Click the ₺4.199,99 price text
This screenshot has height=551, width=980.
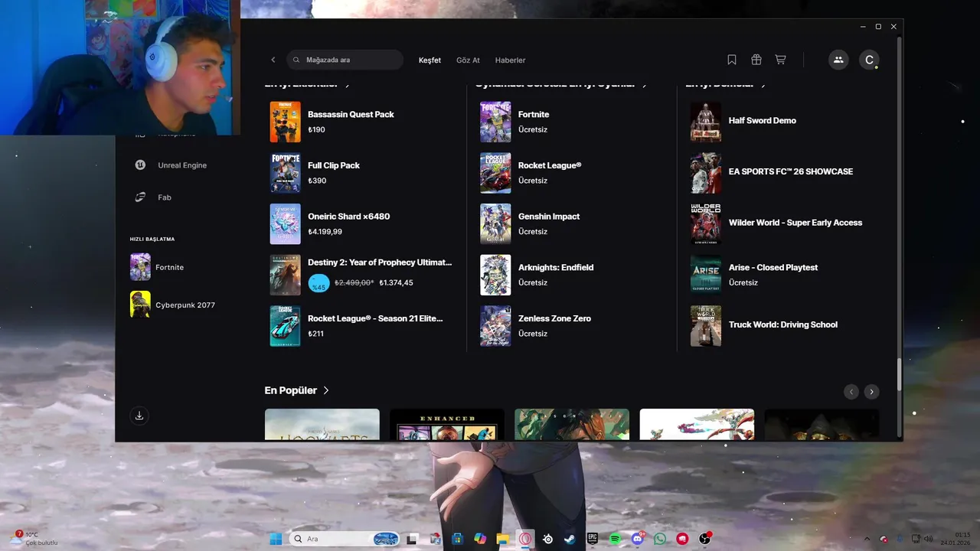click(x=325, y=232)
